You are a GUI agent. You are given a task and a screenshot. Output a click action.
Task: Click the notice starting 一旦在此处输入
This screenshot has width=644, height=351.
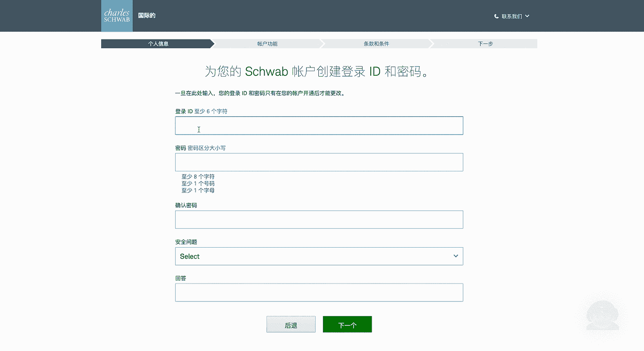pos(260,93)
